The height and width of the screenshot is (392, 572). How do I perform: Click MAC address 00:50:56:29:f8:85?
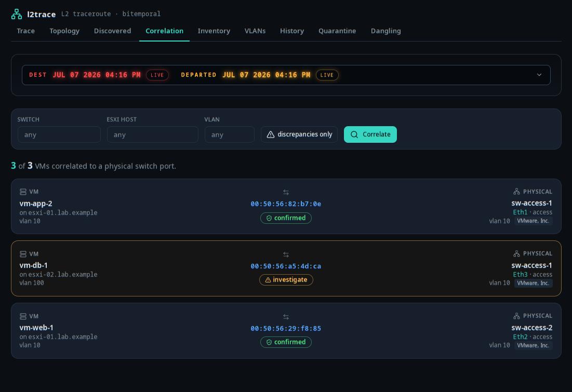(286, 329)
